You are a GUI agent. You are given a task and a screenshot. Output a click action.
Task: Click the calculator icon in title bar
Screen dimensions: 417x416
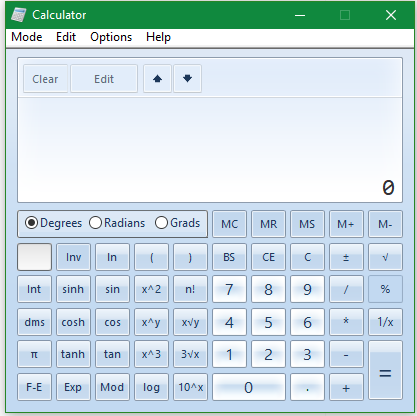click(18, 15)
